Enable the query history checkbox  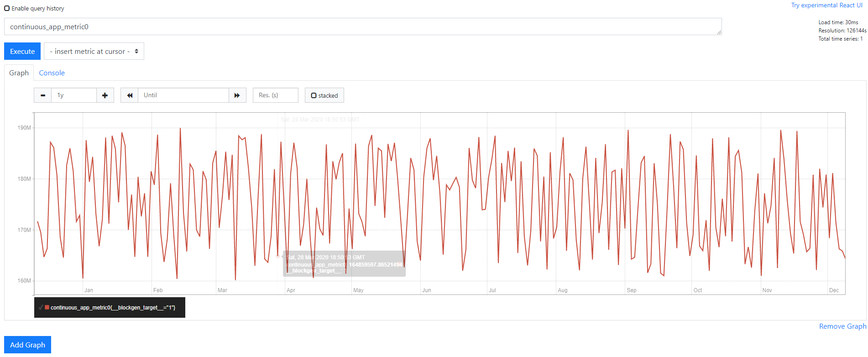click(7, 8)
